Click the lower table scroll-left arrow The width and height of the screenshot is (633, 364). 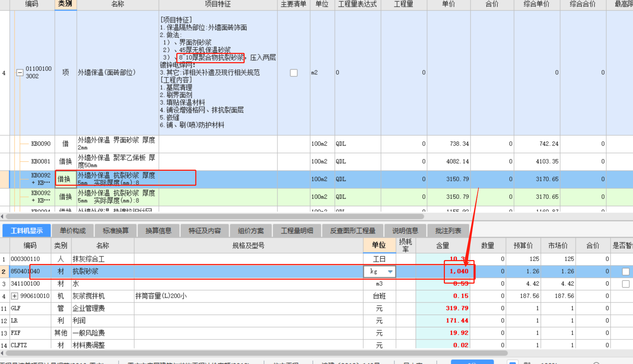tap(2, 353)
